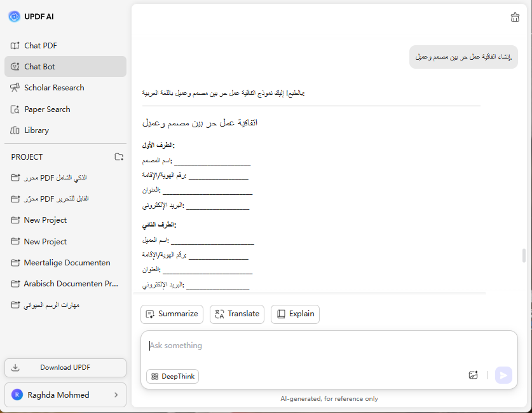
Task: Click the Library sidebar icon
Action: [x=15, y=130]
